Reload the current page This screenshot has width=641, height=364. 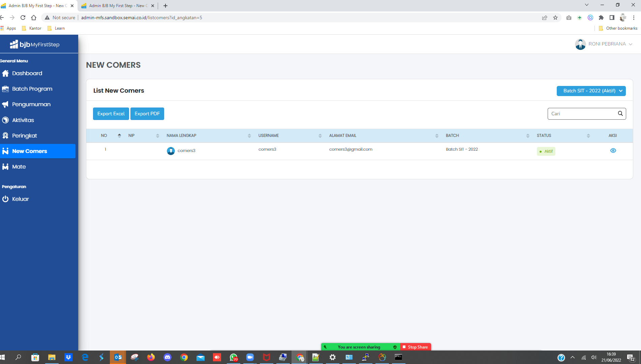[23, 18]
